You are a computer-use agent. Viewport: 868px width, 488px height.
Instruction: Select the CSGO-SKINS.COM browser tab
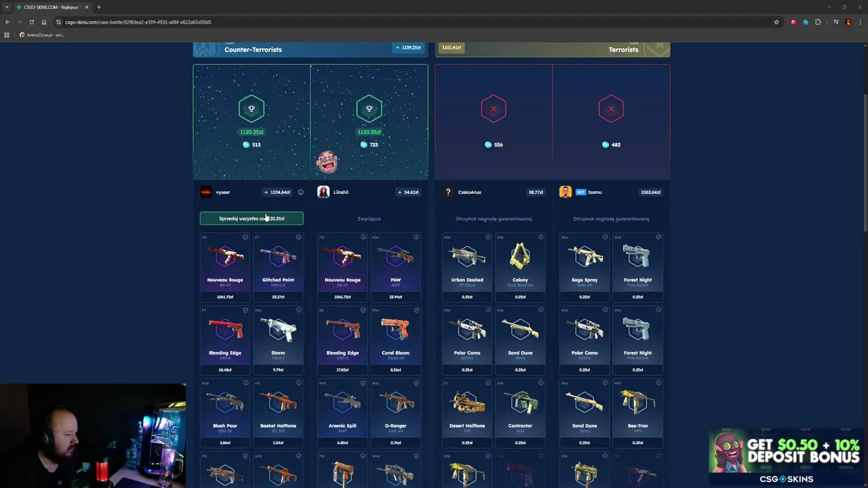(x=52, y=7)
